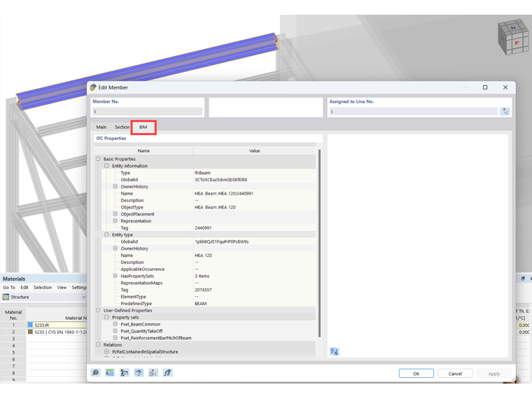Collapse the Basic Properties group
Screen dimensions: 532x399
pyautogui.click(x=98, y=159)
